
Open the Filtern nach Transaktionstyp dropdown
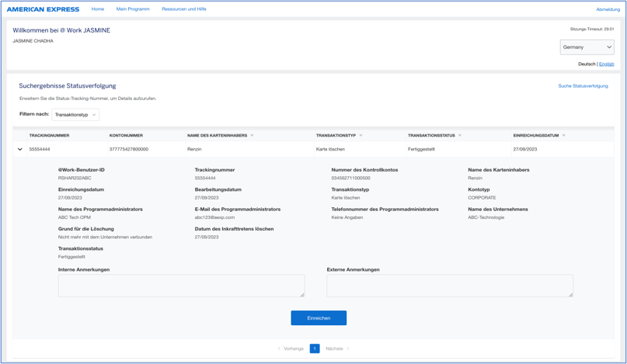point(75,115)
